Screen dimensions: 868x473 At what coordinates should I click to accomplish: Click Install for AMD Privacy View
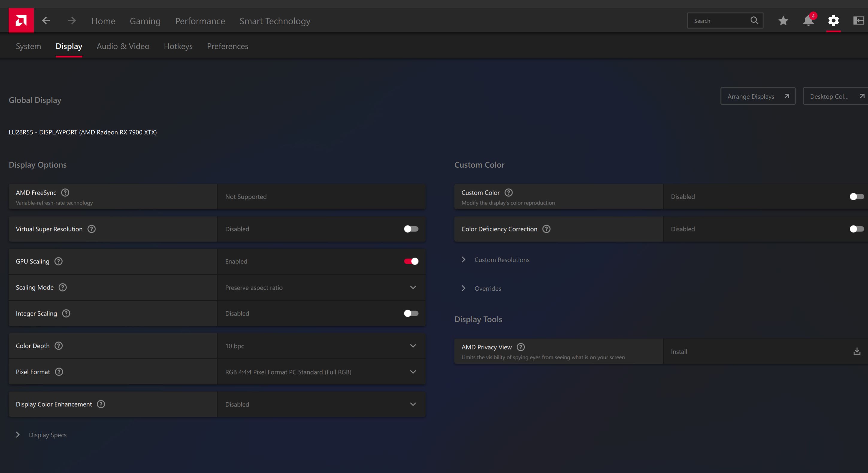pos(679,351)
